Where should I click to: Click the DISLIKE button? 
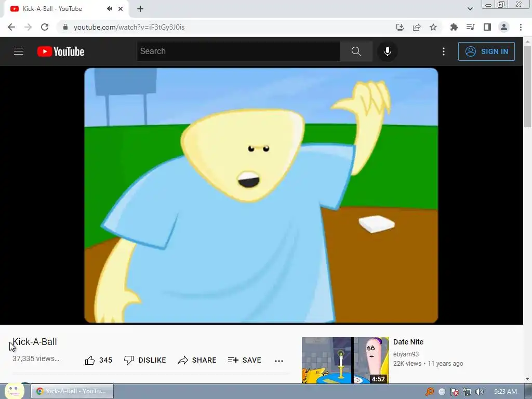click(145, 360)
